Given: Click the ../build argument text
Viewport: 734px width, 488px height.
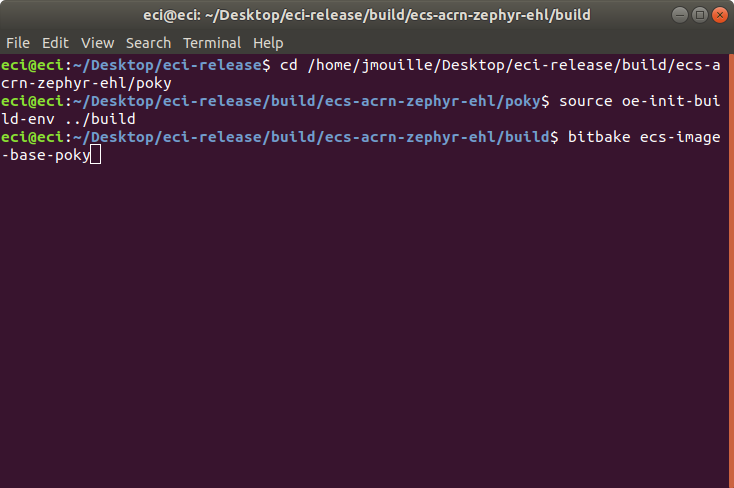Looking at the screenshot, I should pyautogui.click(x=100, y=119).
